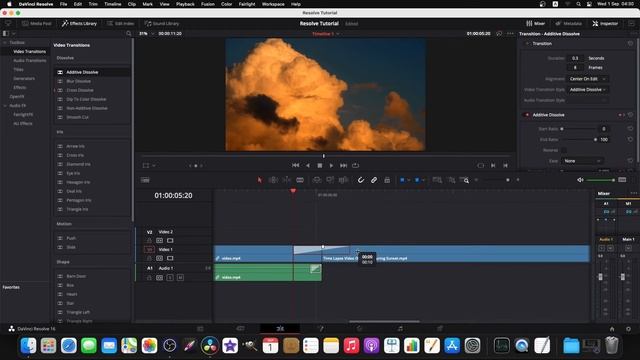Image resolution: width=640 pixels, height=360 pixels.
Task: Lock the Video 1 track
Action: (x=149, y=258)
